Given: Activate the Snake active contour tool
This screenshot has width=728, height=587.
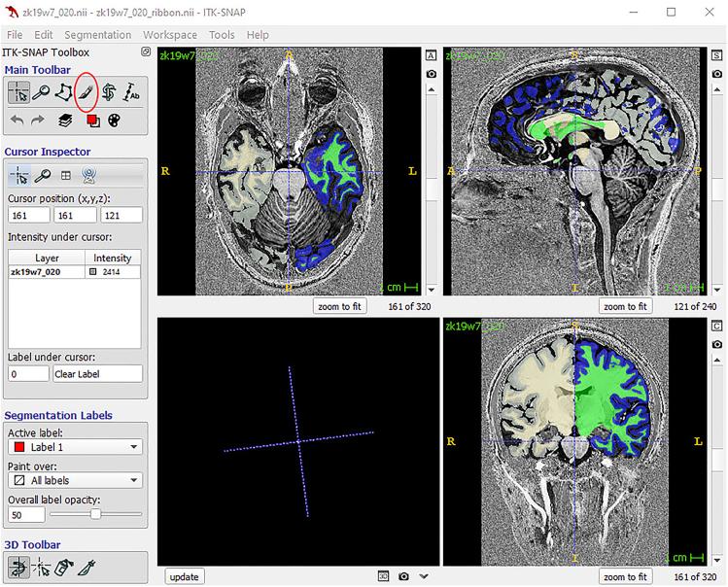Looking at the screenshot, I should click(x=110, y=92).
